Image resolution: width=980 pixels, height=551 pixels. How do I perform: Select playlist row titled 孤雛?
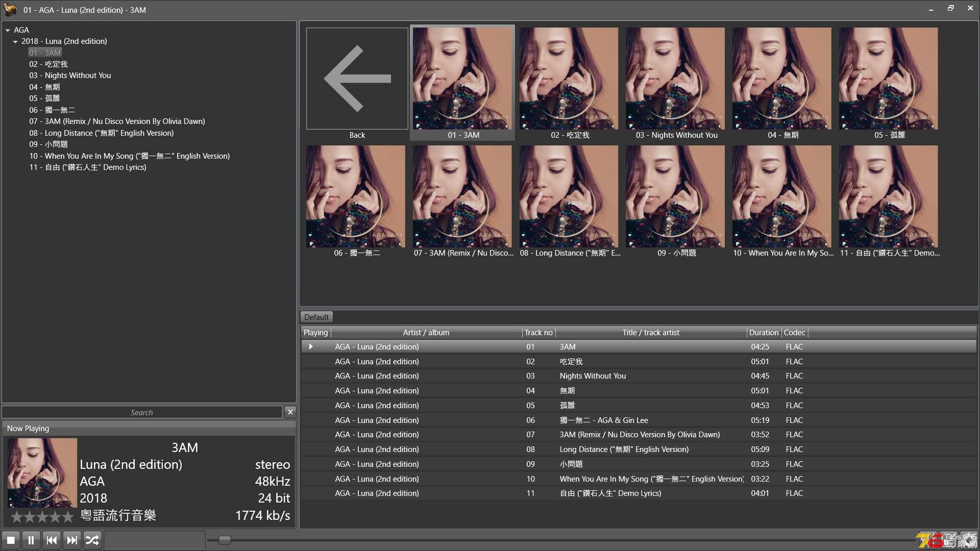(x=639, y=406)
